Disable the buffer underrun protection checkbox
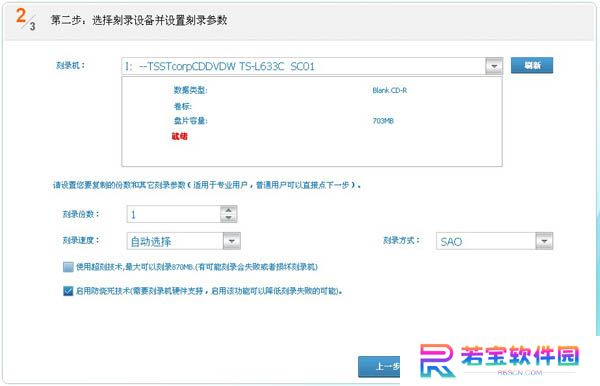The image size is (600, 386). [x=68, y=291]
